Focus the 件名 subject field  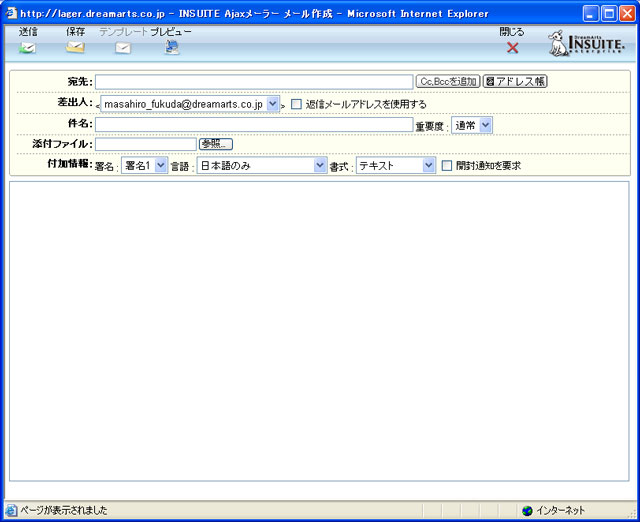point(254,124)
